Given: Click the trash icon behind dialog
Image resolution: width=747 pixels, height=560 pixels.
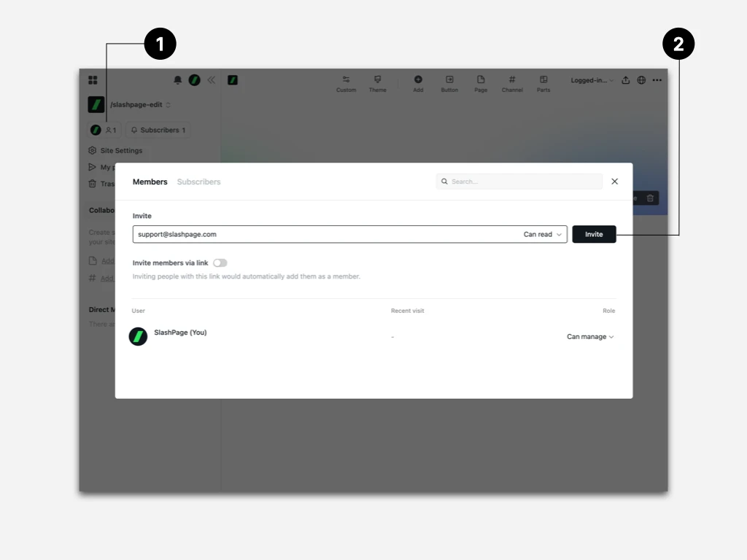Looking at the screenshot, I should tap(650, 198).
